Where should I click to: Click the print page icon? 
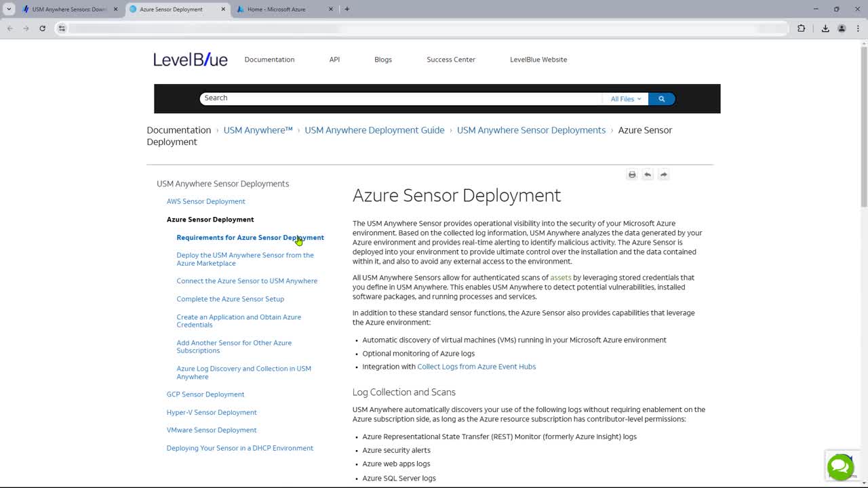coord(632,175)
